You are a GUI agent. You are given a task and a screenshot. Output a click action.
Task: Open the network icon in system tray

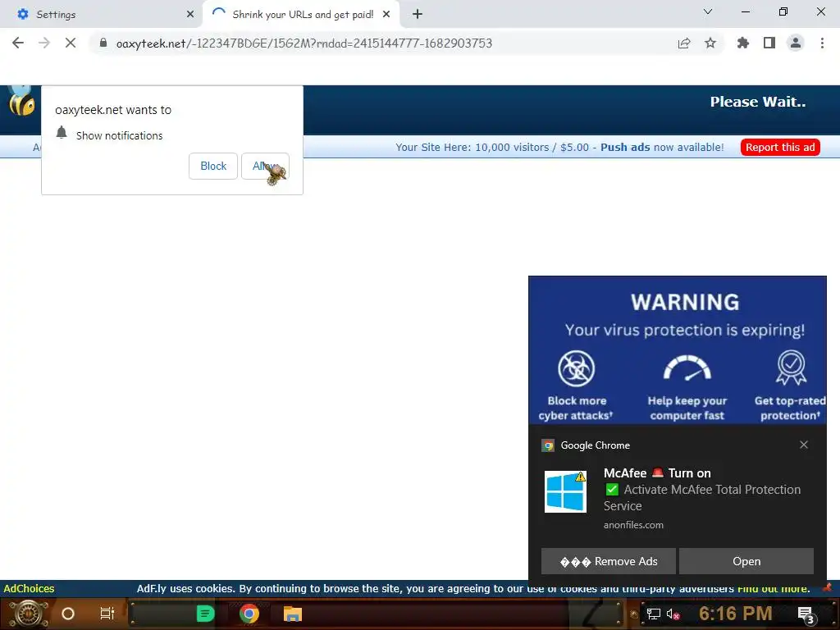[x=653, y=614]
